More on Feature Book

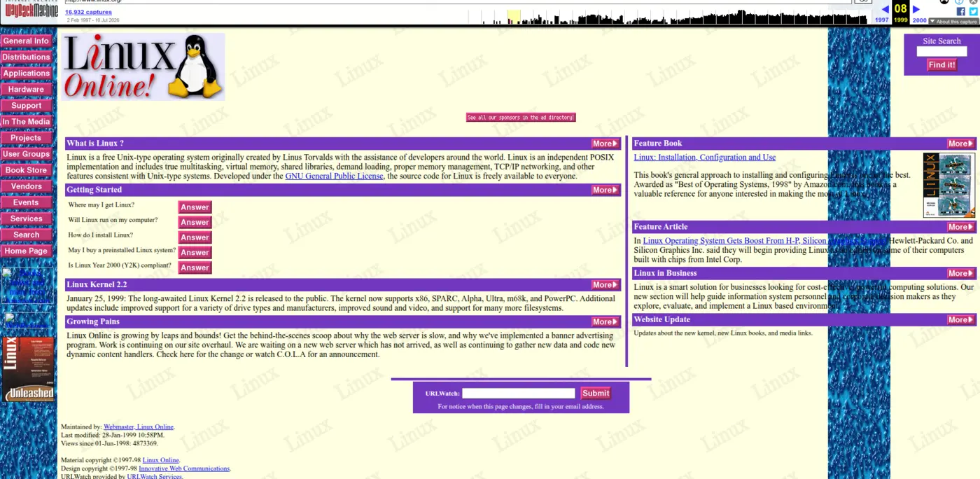tap(960, 144)
